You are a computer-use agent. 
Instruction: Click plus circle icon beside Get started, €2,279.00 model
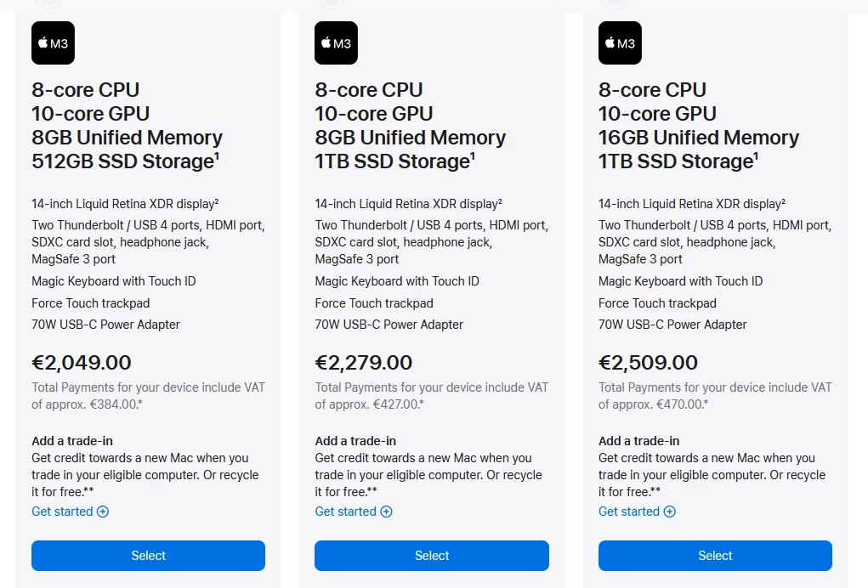[x=387, y=512]
